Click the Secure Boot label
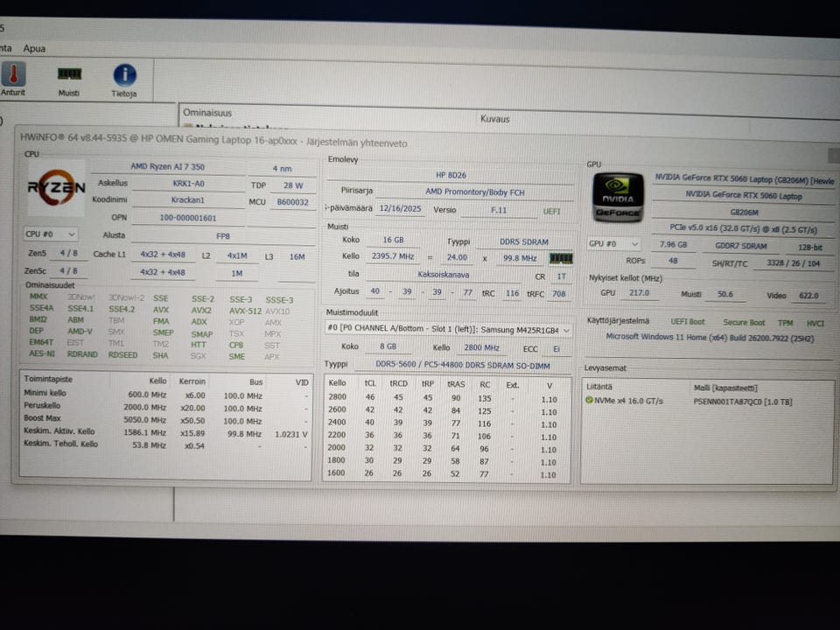Image resolution: width=840 pixels, height=630 pixels. (744, 322)
